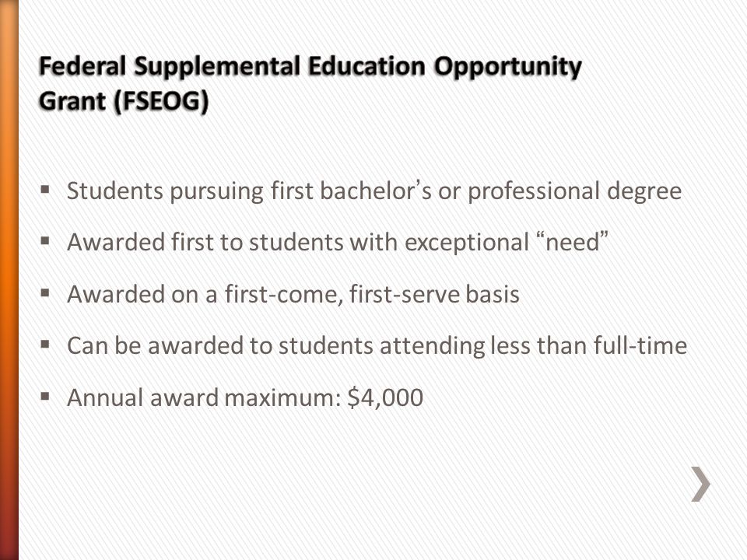The width and height of the screenshot is (747, 560).
Task: Click the 'attending less than full-time' line
Action: tap(377, 345)
